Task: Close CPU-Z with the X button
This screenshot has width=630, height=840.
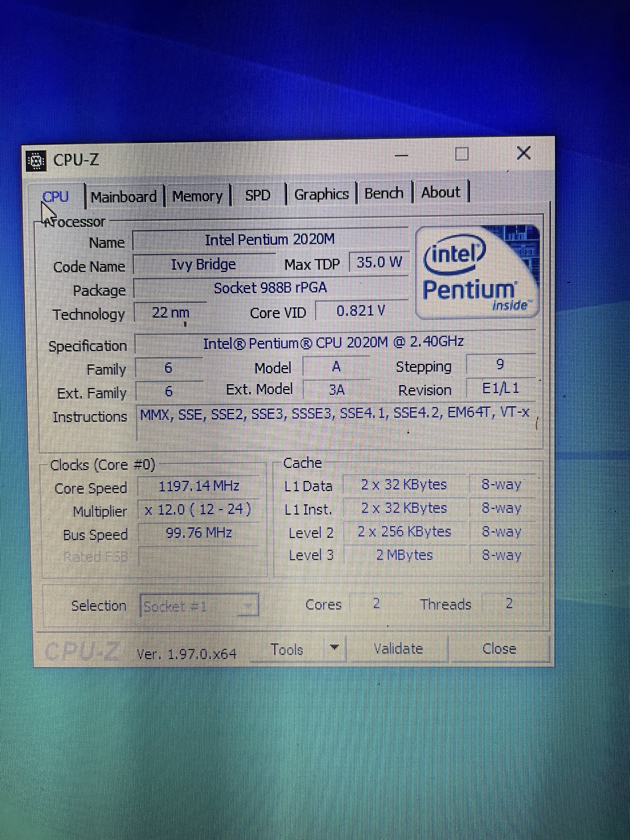Action: point(524,153)
